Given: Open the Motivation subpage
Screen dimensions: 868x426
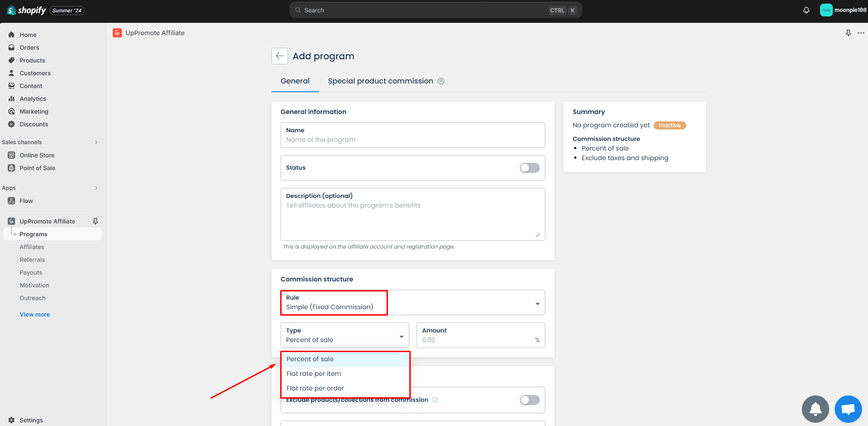Looking at the screenshot, I should [34, 285].
